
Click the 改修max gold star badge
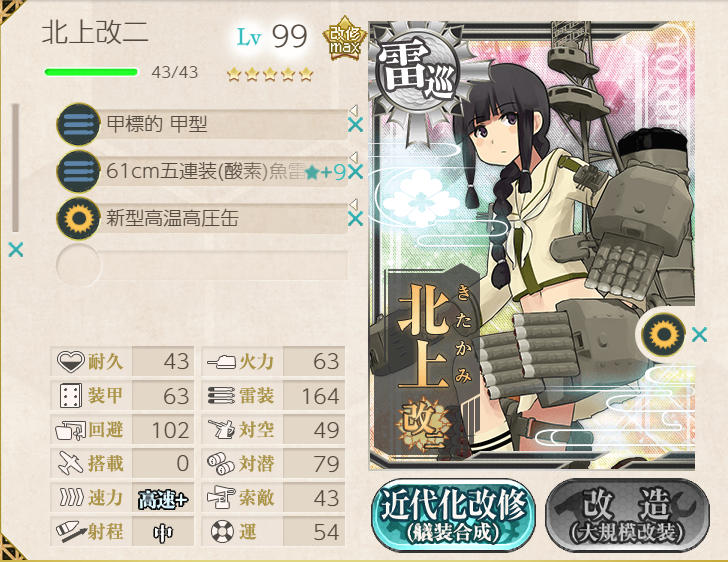[x=345, y=39]
